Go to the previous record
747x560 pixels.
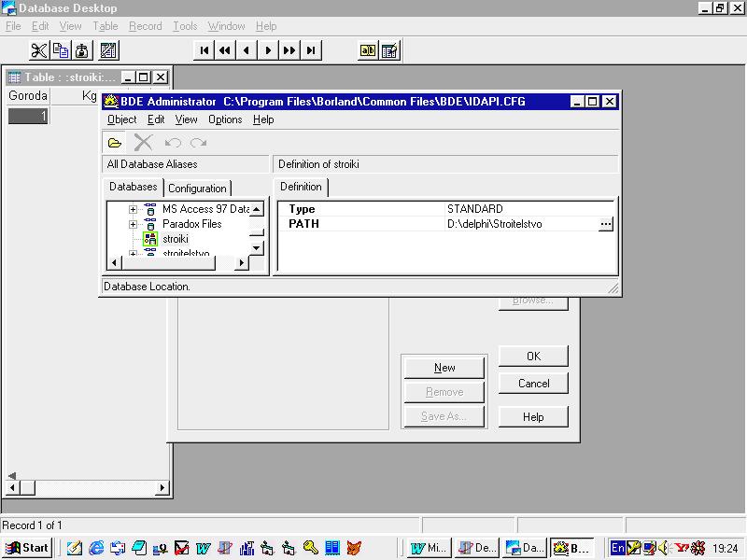point(247,50)
